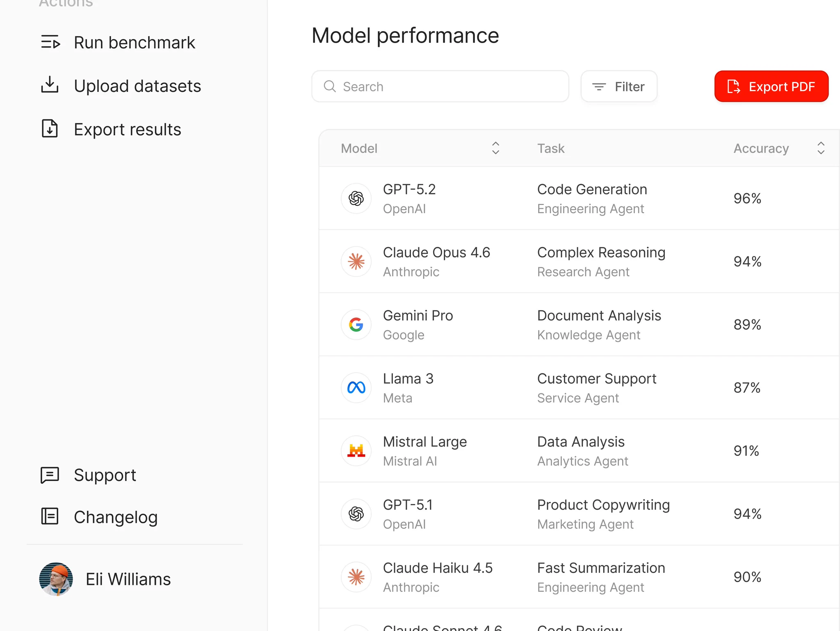
Task: Open the Filter button
Action: click(x=619, y=87)
